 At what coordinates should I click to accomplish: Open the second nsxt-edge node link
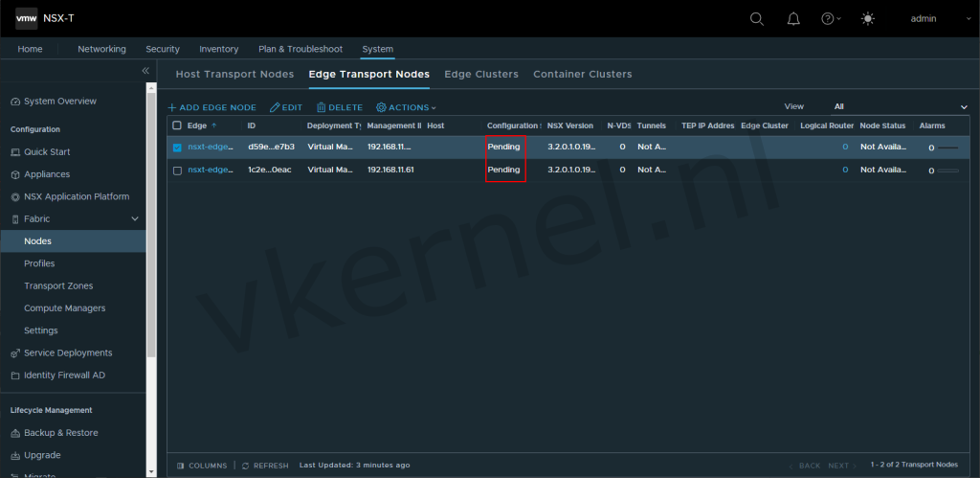click(211, 170)
